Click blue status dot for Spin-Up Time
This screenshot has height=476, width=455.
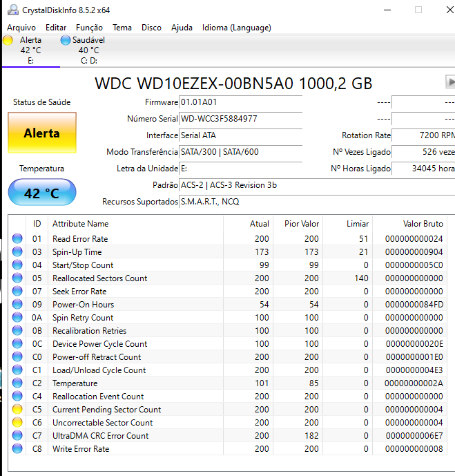pos(17,251)
